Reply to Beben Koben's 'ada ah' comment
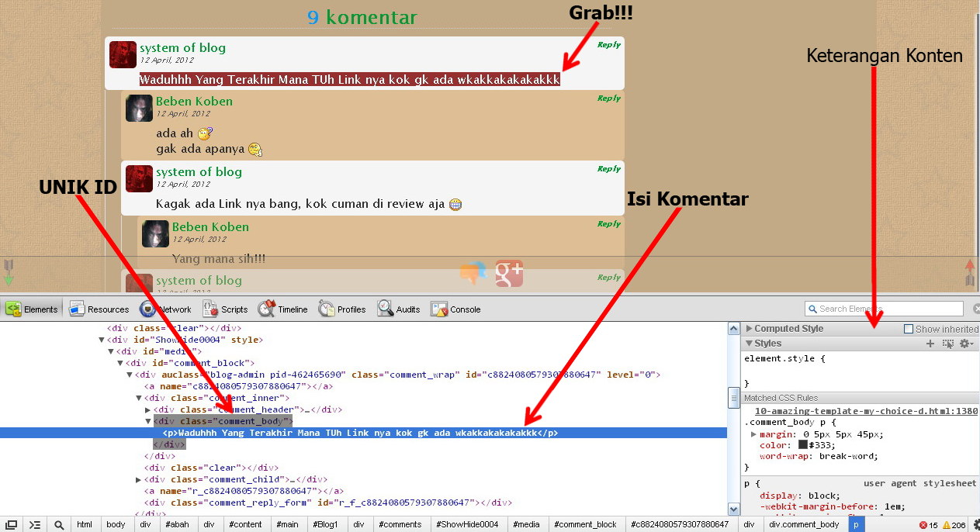This screenshot has width=980, height=532. [x=609, y=98]
